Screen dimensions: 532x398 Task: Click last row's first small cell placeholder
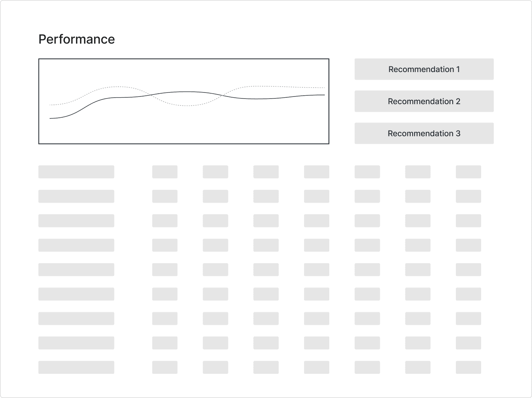[x=165, y=367]
